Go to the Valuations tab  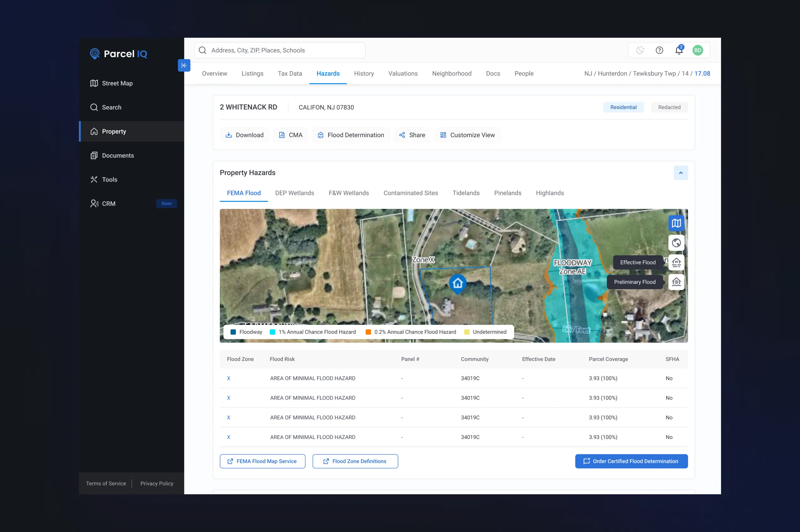click(x=403, y=74)
